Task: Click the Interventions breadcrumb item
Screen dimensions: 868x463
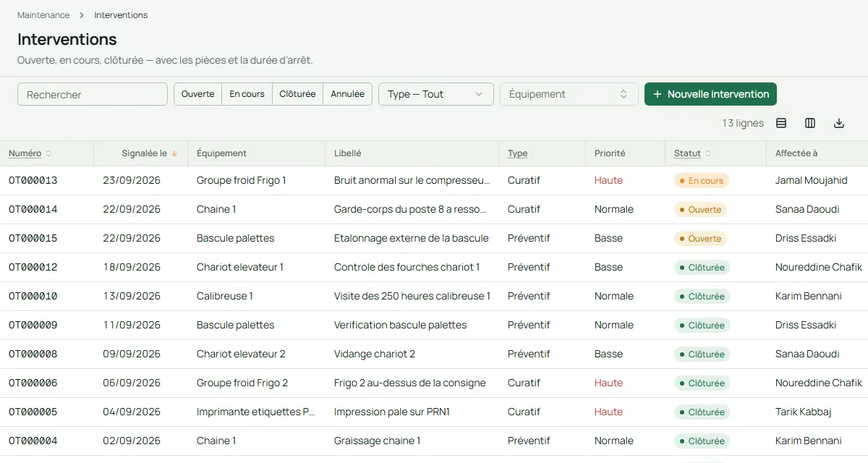Action: point(121,15)
